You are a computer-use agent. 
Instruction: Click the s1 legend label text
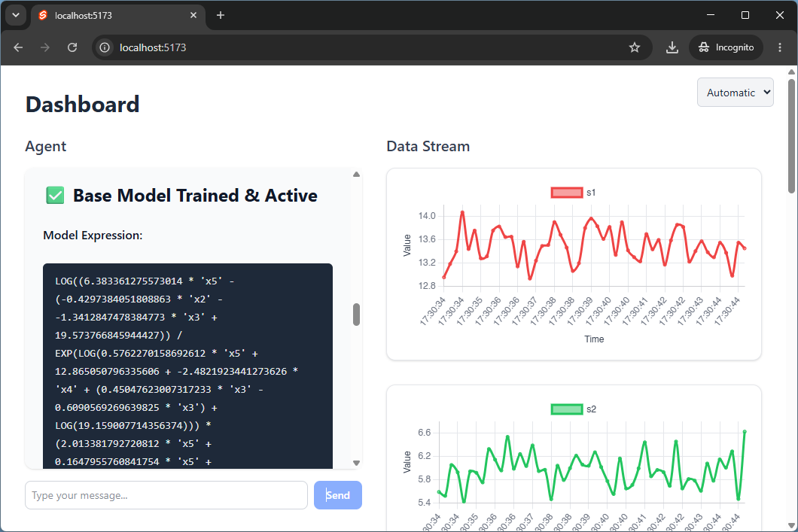[591, 193]
